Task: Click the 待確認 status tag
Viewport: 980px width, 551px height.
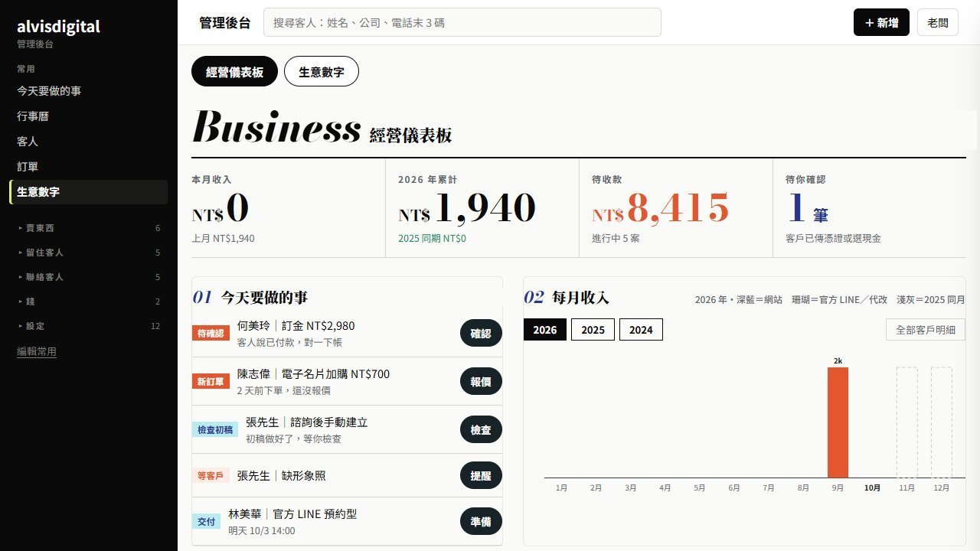Action: (211, 334)
